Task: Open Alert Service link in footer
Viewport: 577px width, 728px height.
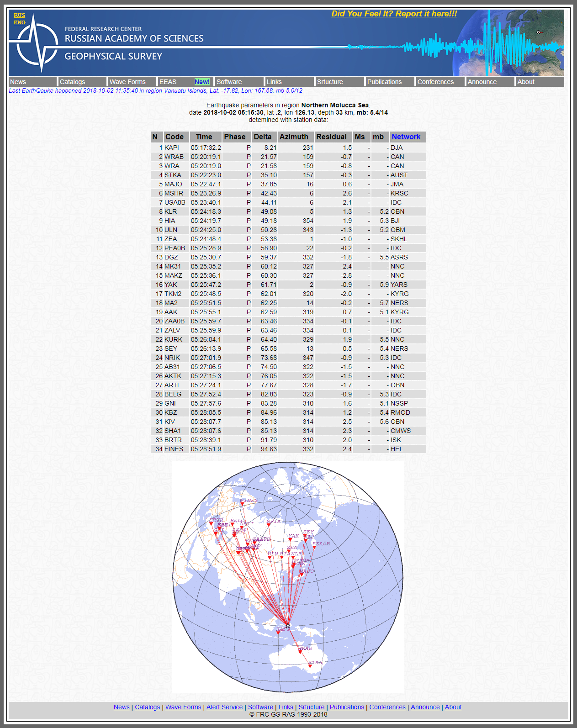Action: [224, 707]
